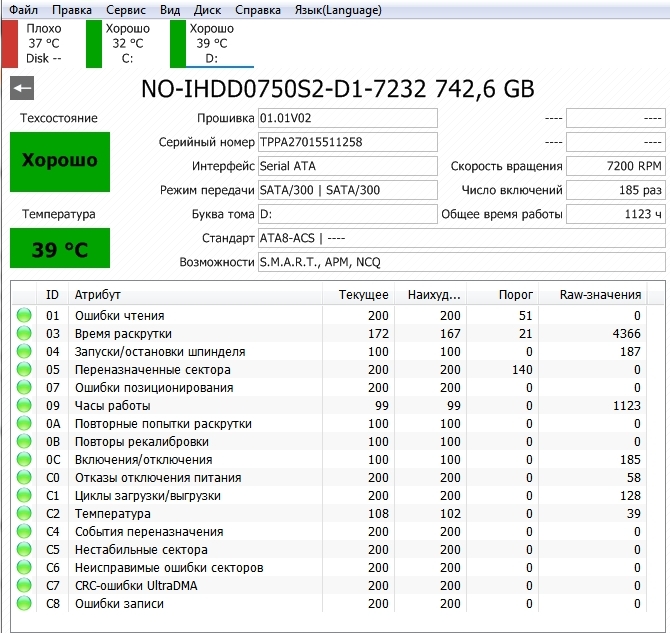Click the Буква тома field D:
Viewport: 670px width, 633px height.
click(x=347, y=214)
